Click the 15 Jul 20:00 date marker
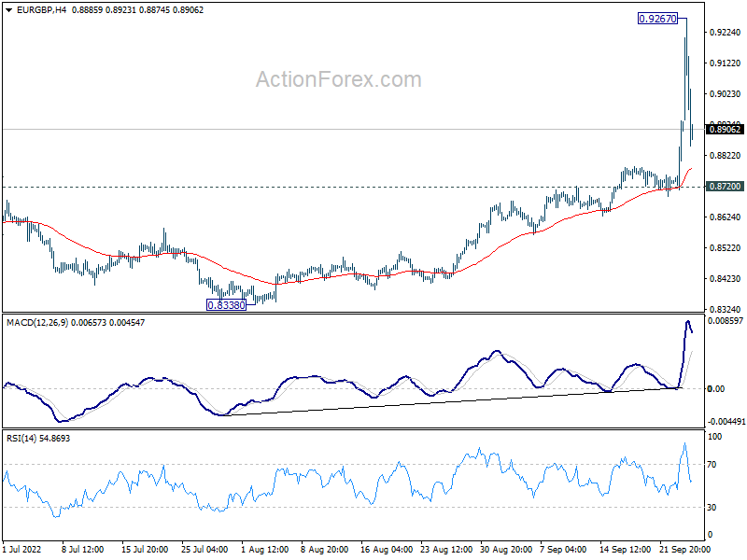Screen dimensions: 747x560 (x=145, y=551)
